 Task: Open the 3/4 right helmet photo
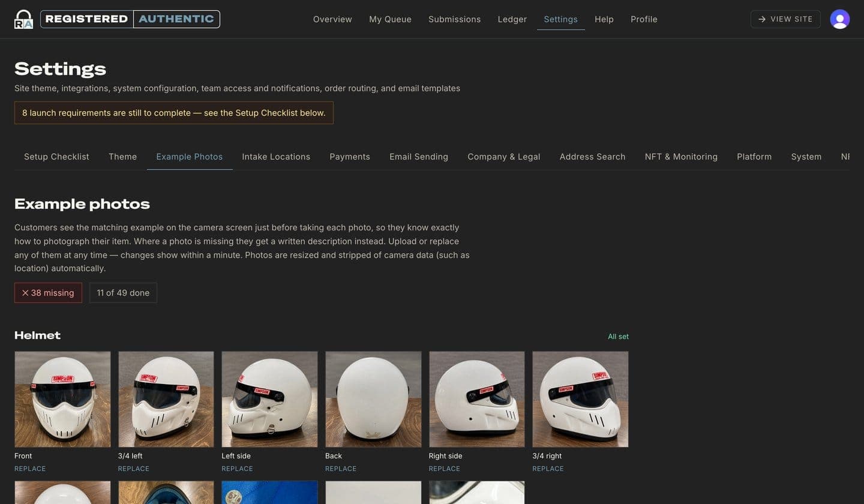(580, 399)
